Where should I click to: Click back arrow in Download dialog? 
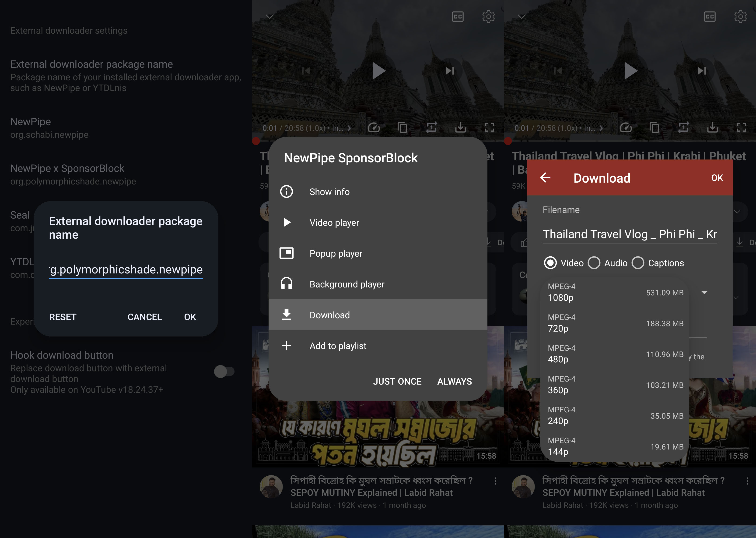tap(545, 178)
